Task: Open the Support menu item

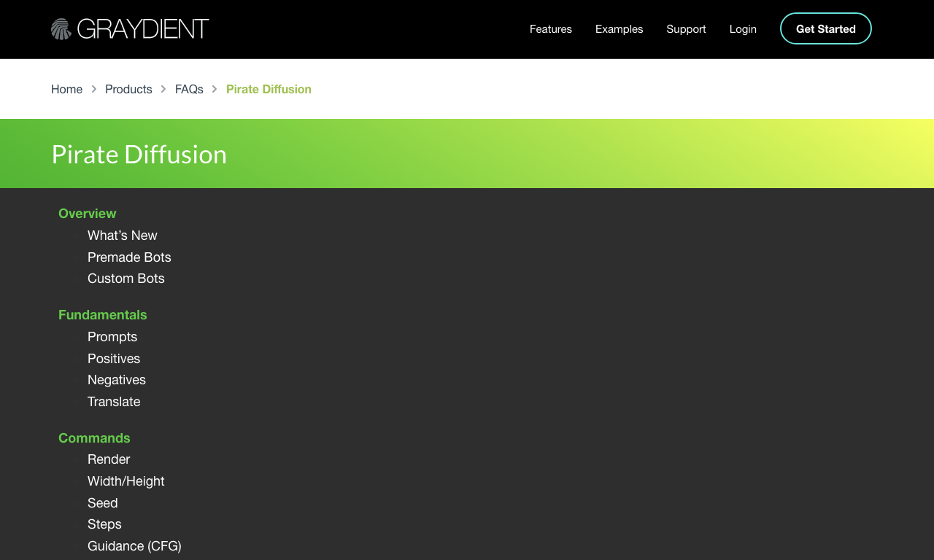Action: pyautogui.click(x=686, y=29)
